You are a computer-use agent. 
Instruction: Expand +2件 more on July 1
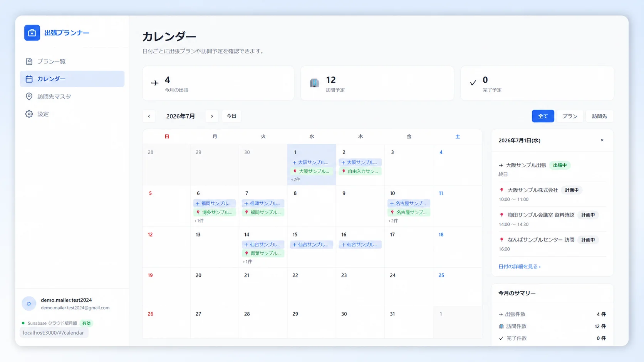(x=296, y=180)
